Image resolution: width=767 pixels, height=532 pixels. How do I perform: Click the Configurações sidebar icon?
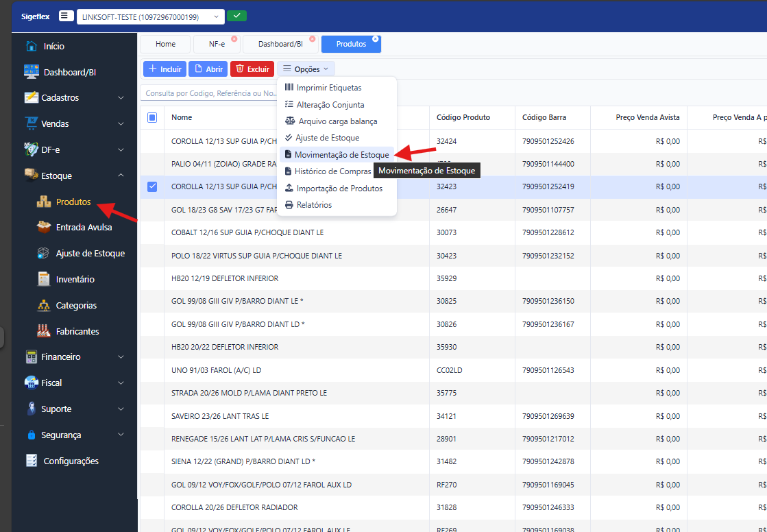(x=32, y=461)
